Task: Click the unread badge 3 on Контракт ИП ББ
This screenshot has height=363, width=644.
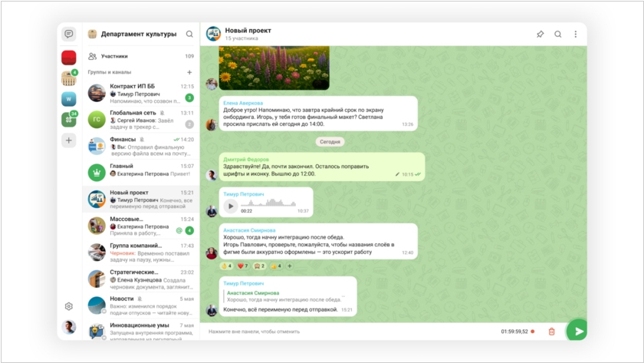Action: tap(189, 97)
